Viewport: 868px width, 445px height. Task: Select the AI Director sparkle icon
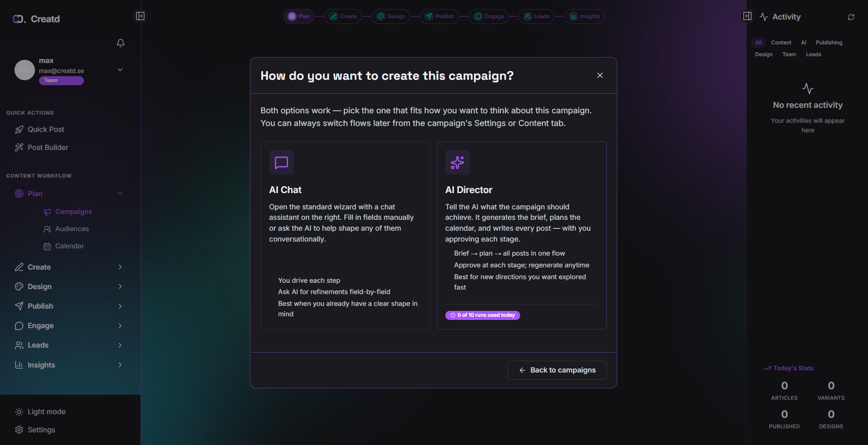point(457,162)
